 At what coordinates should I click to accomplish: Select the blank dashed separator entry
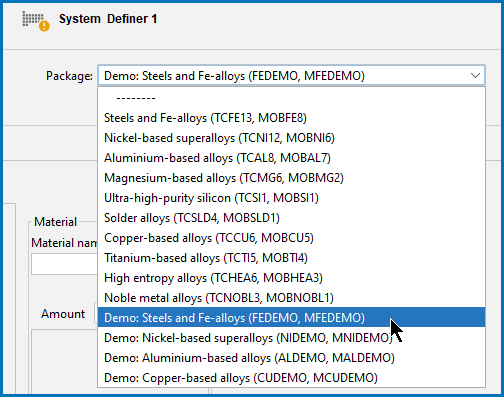tap(291, 98)
